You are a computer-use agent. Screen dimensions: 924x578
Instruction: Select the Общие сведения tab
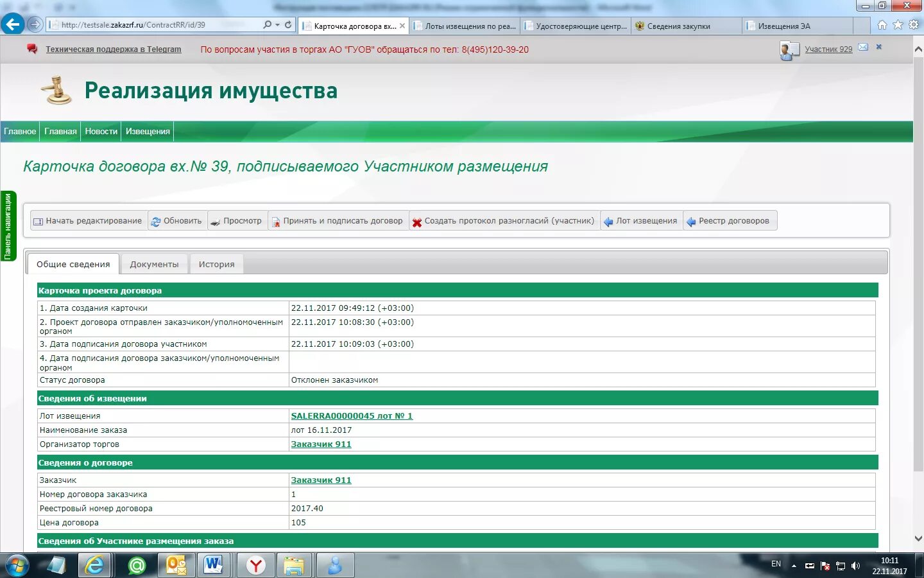click(73, 264)
